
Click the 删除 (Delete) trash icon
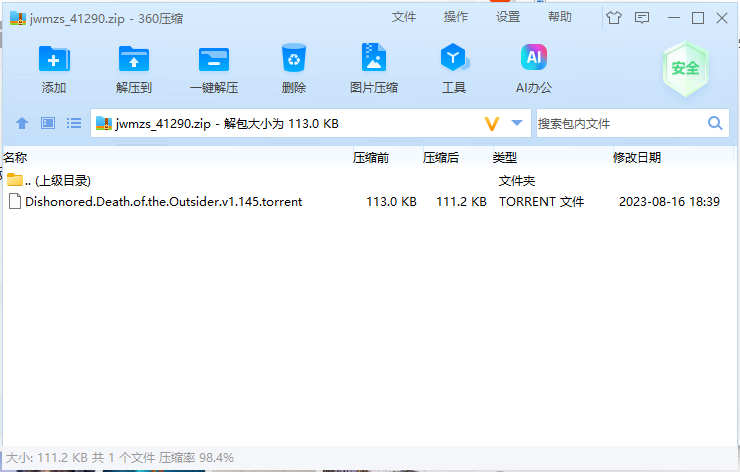[x=294, y=58]
